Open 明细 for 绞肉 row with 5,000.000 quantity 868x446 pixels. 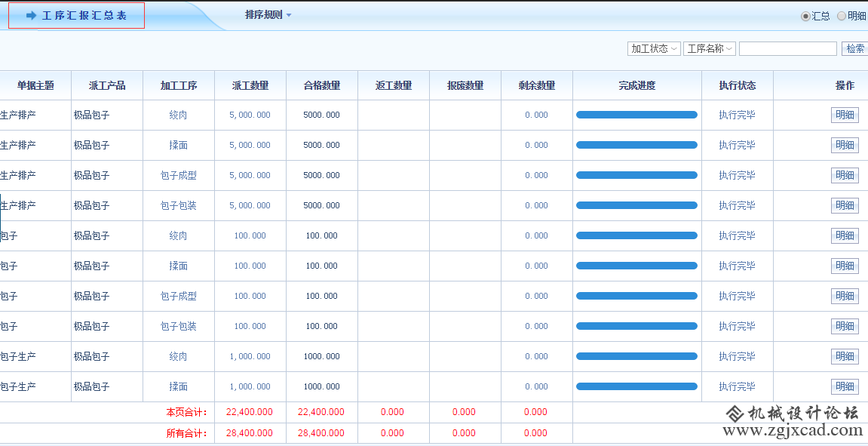point(845,115)
